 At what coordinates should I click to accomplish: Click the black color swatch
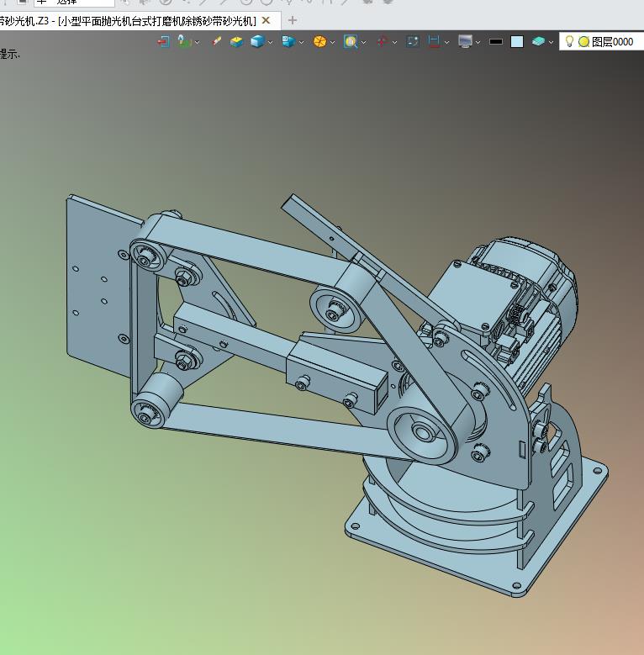click(x=496, y=41)
